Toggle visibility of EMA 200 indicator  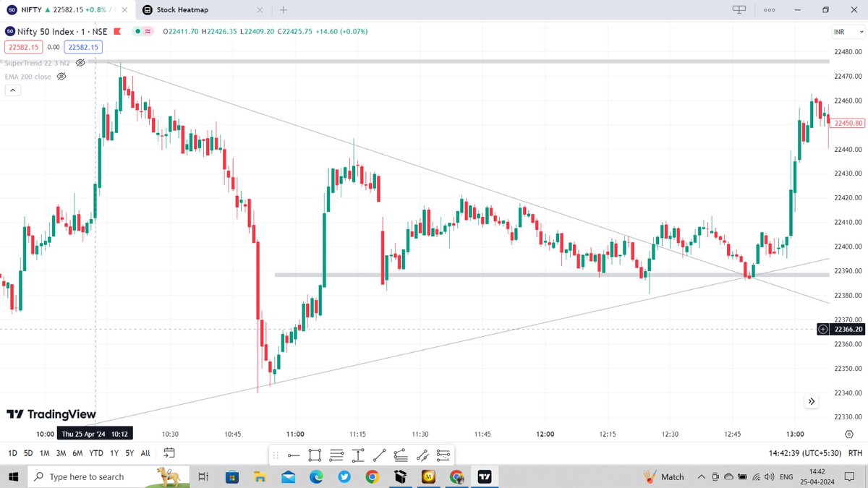[x=61, y=76]
